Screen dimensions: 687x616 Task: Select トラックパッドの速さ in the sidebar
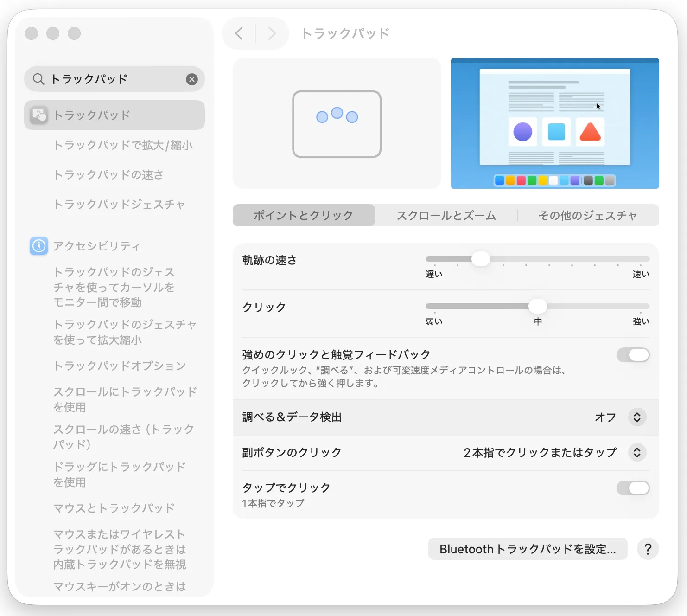tap(108, 175)
